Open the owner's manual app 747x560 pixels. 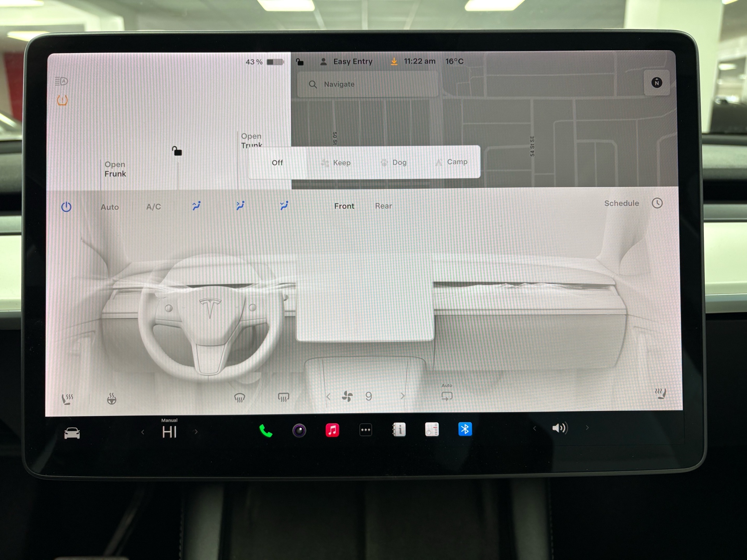[399, 430]
